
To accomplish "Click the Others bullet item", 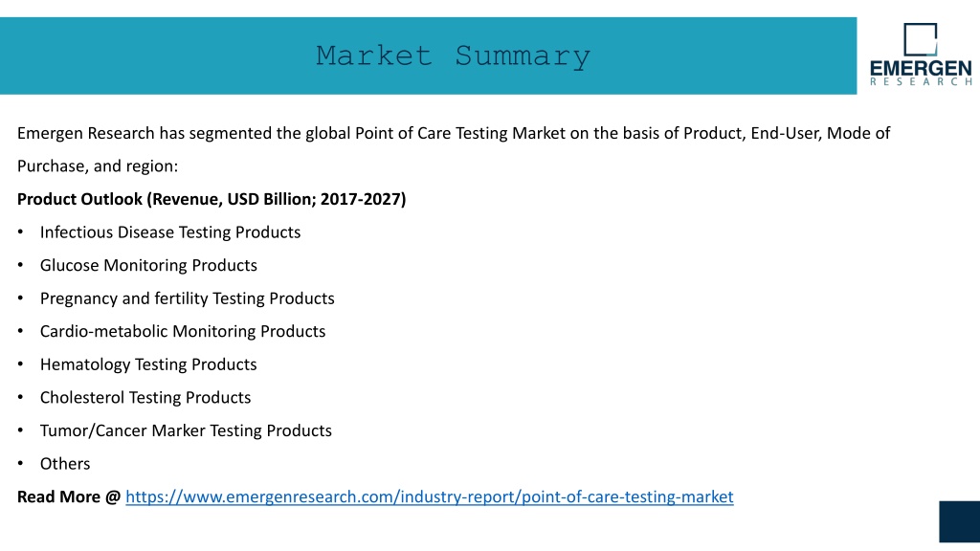I will [65, 464].
